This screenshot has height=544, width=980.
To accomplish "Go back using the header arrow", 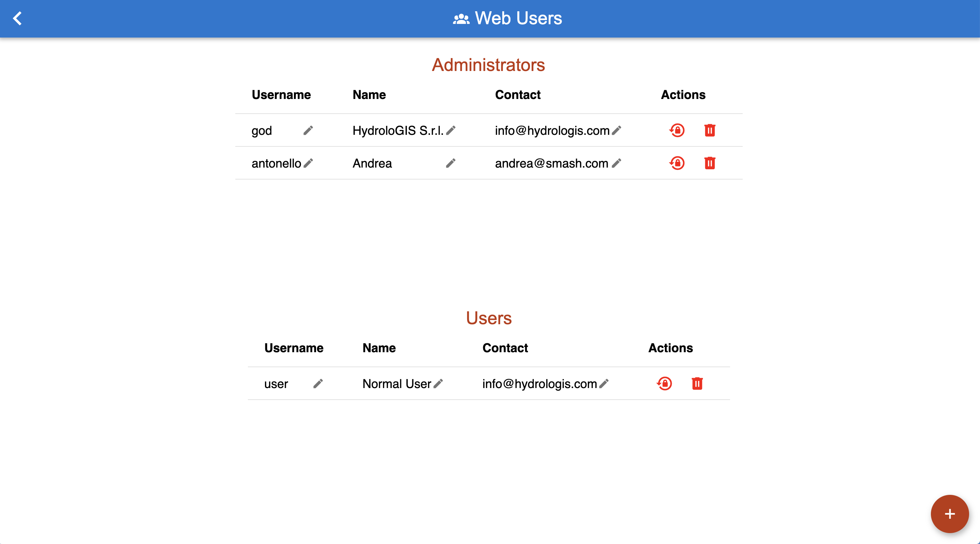I will [x=17, y=18].
